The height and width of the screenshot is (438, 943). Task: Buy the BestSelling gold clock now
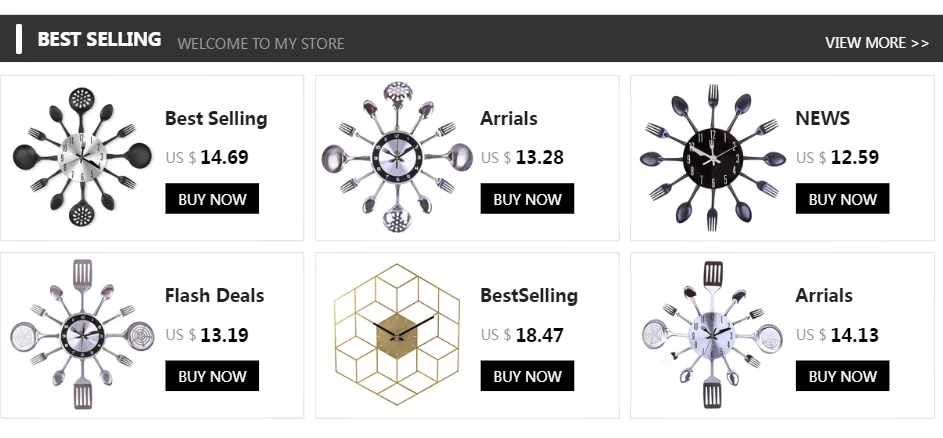(x=527, y=376)
